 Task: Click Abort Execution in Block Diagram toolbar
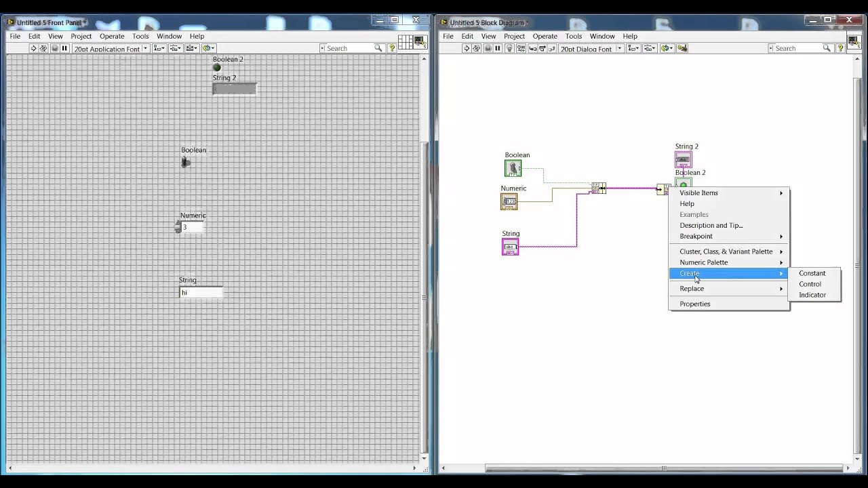tap(487, 48)
